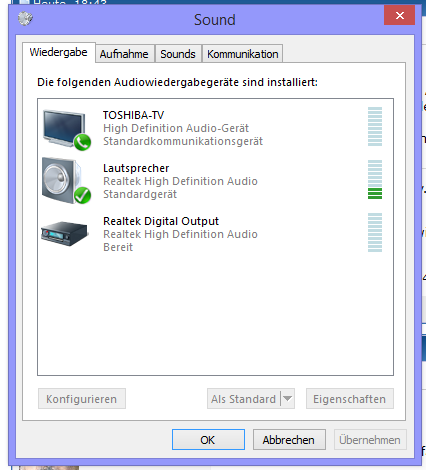Select the TOSHIBA-TV monitor icon
The height and width of the screenshot is (470, 426).
[x=64, y=128]
